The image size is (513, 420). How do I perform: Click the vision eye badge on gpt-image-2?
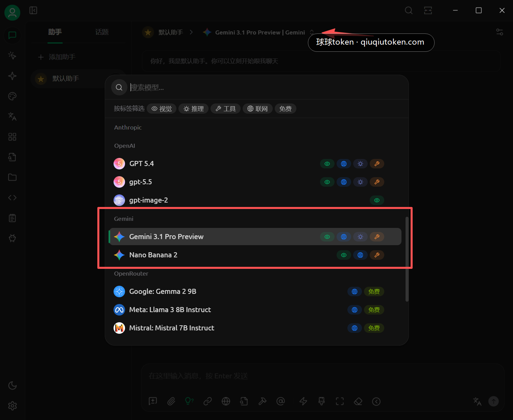click(377, 200)
